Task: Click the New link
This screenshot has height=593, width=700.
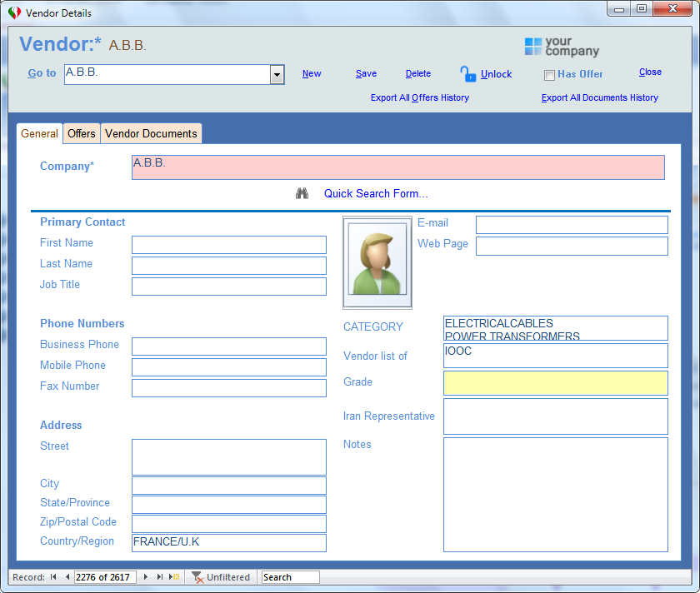Action: pyautogui.click(x=312, y=73)
